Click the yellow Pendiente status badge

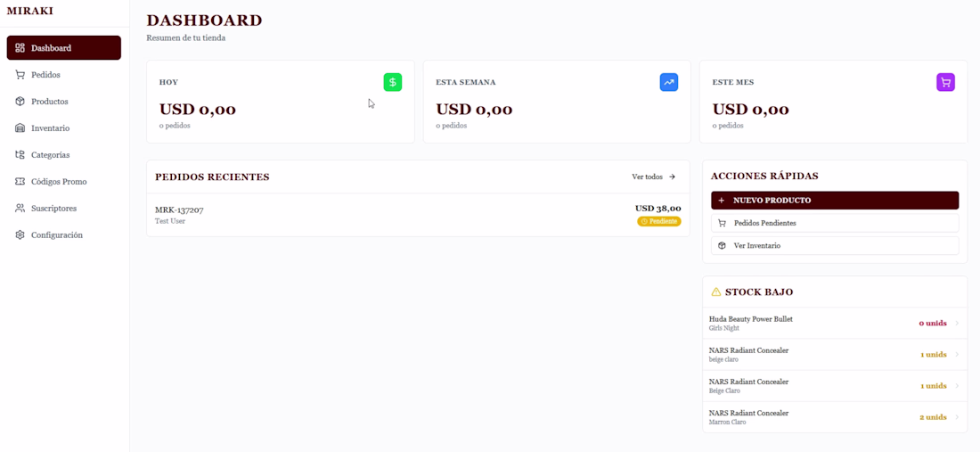(x=659, y=221)
